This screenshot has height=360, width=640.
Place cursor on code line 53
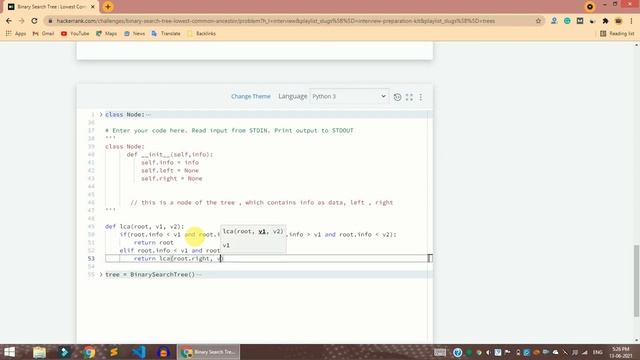pos(268,258)
